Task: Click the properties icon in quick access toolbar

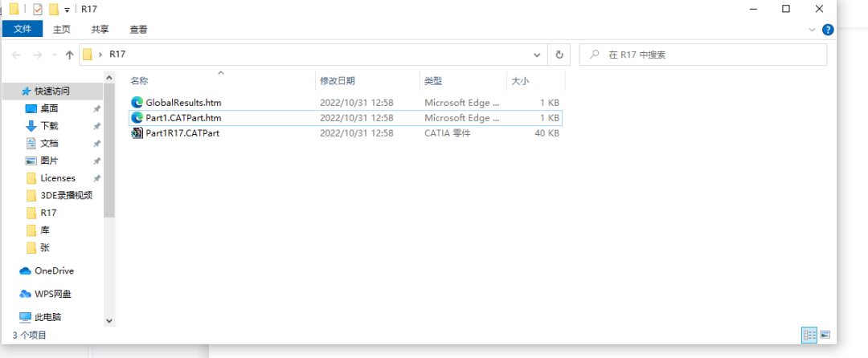Action: (38, 9)
